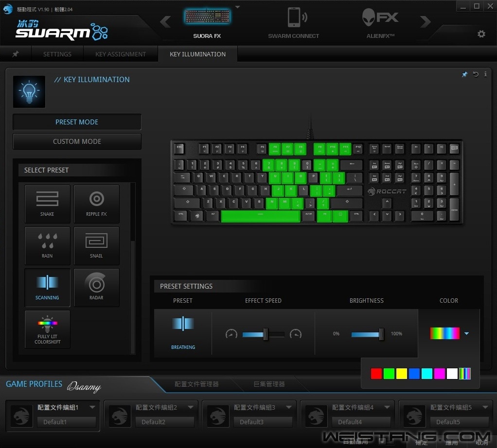Switch to the Key Illumination tab

click(x=198, y=54)
